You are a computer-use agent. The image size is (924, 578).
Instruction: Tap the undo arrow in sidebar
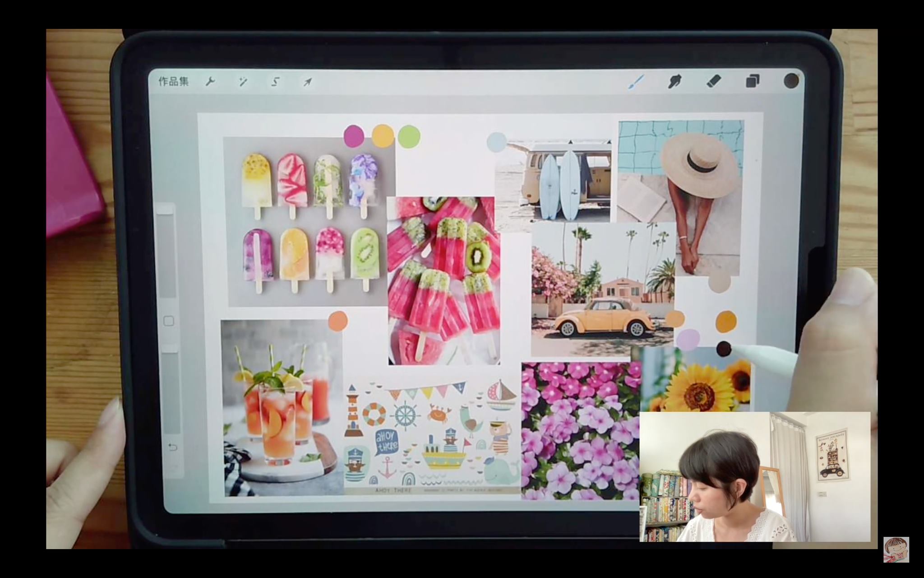172,447
